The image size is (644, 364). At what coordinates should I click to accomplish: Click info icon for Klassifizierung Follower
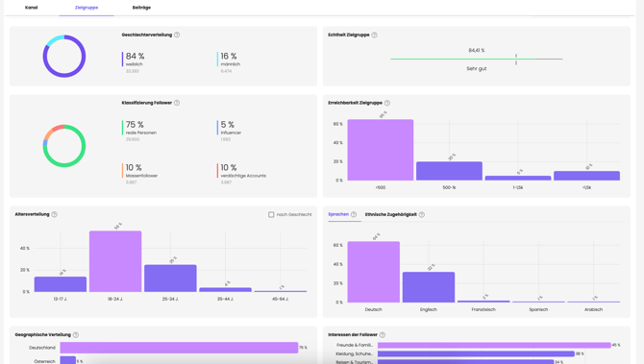click(x=177, y=103)
